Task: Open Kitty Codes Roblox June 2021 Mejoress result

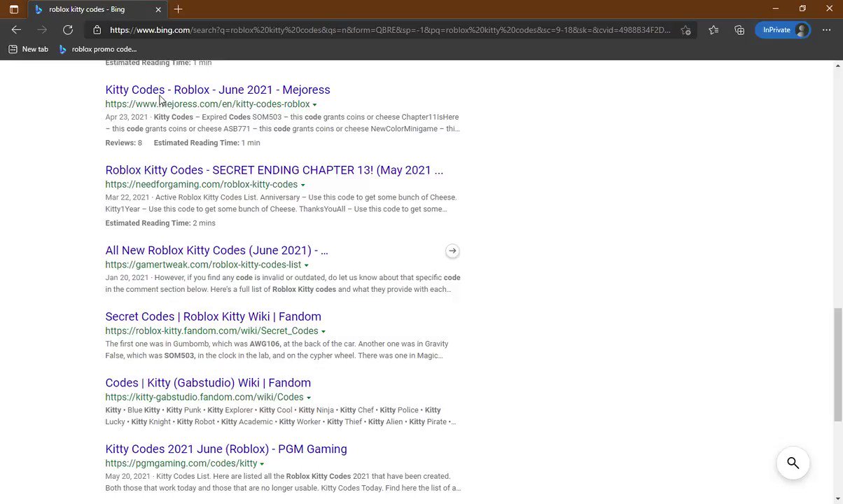Action: 218,90
